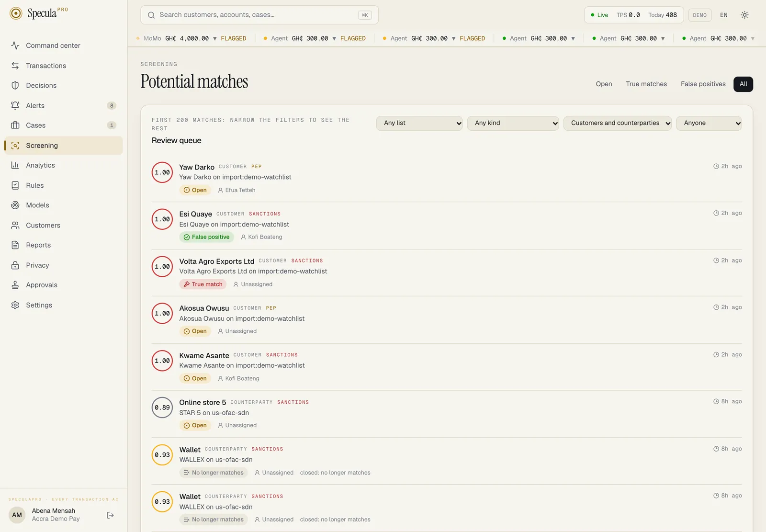Open the Volta Agro Exports Ltd match
The height and width of the screenshot is (532, 766).
(x=447, y=272)
